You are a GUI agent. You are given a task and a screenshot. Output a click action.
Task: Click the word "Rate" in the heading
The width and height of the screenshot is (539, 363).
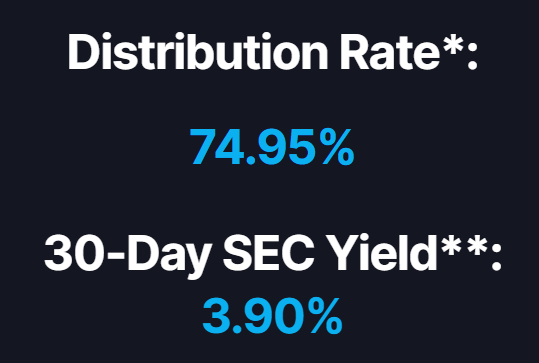pos(390,52)
